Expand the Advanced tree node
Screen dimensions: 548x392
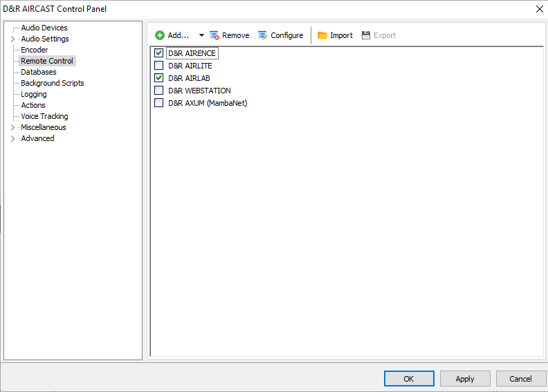coord(13,138)
